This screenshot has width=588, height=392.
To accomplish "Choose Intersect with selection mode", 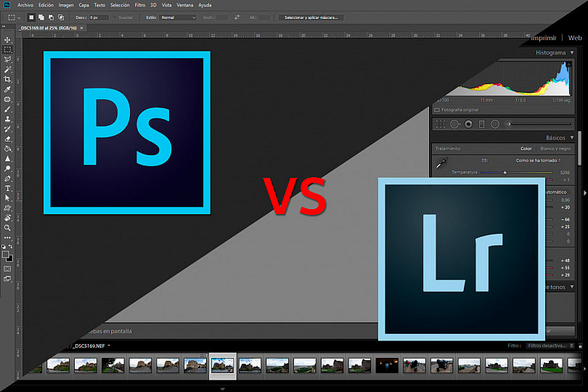I will (61, 17).
